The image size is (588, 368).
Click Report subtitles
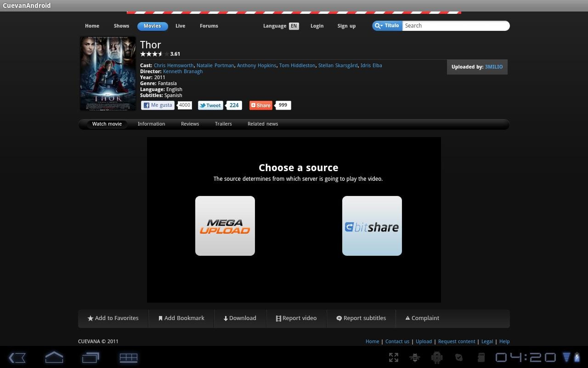pyautogui.click(x=361, y=318)
